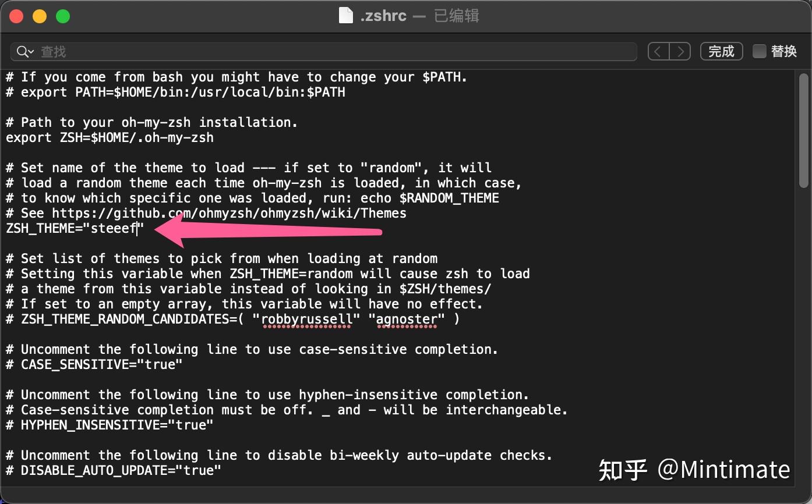
Task: Click the previous match arrow
Action: [x=658, y=51]
